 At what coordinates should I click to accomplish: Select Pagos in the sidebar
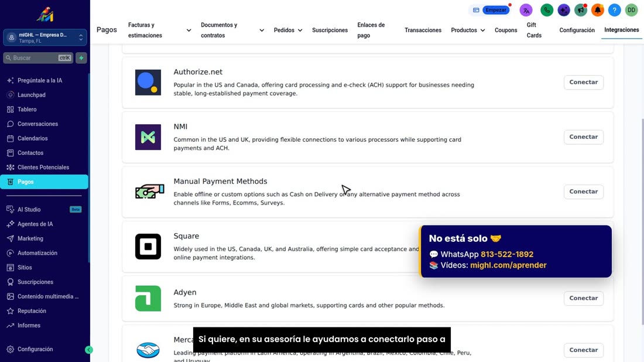coord(44,182)
